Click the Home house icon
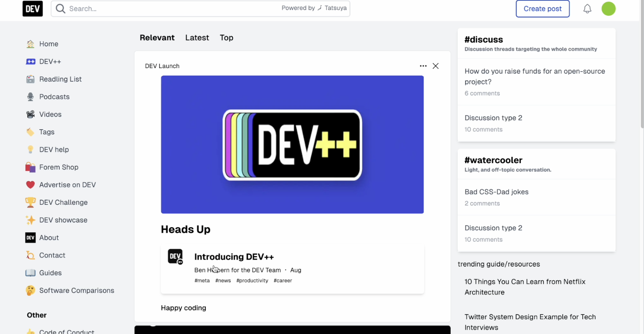This screenshot has width=644, height=334. pos(30,44)
